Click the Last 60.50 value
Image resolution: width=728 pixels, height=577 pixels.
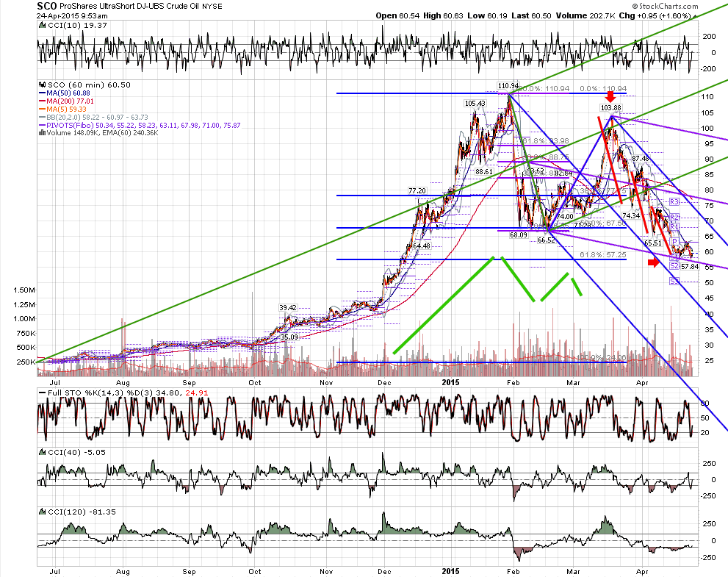532,15
